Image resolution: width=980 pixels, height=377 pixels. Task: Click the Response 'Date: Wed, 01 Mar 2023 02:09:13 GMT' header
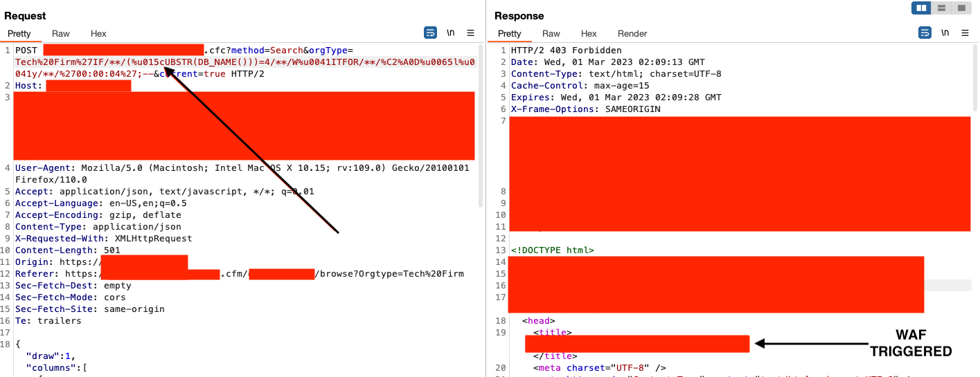607,62
